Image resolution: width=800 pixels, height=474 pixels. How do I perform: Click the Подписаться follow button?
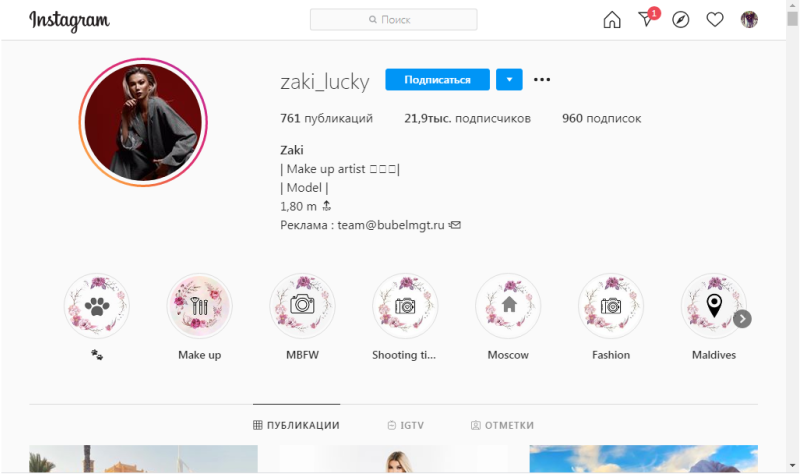point(437,80)
